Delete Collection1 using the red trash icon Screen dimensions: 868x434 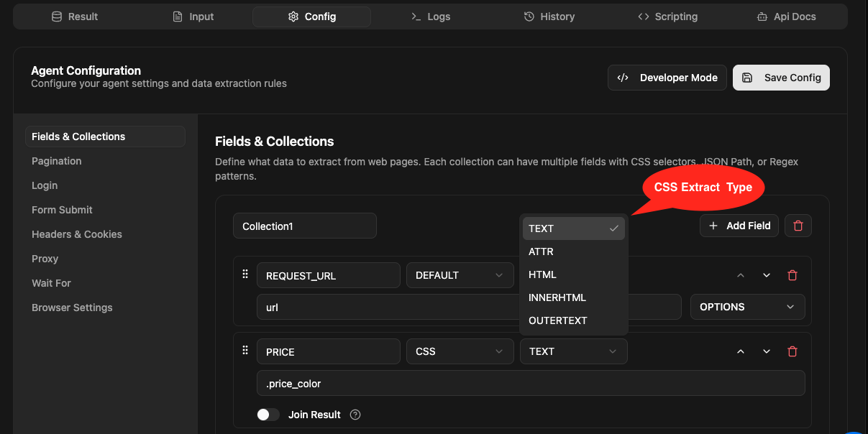pyautogui.click(x=798, y=226)
